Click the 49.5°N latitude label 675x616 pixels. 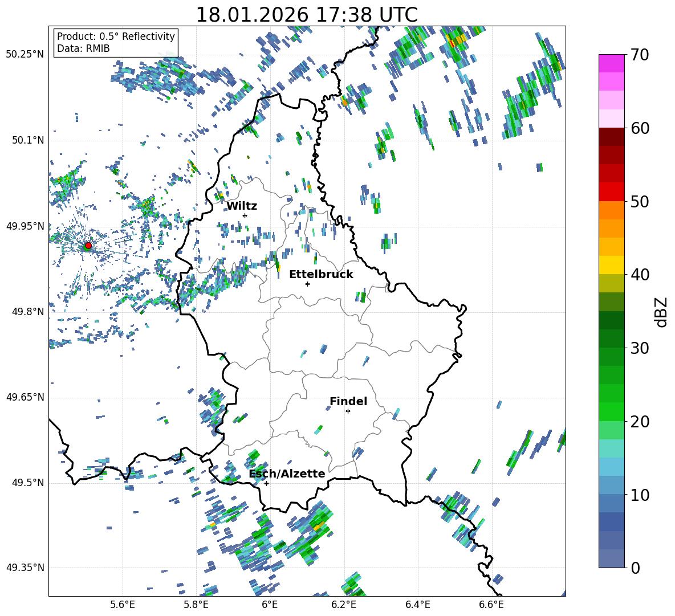pyautogui.click(x=28, y=483)
